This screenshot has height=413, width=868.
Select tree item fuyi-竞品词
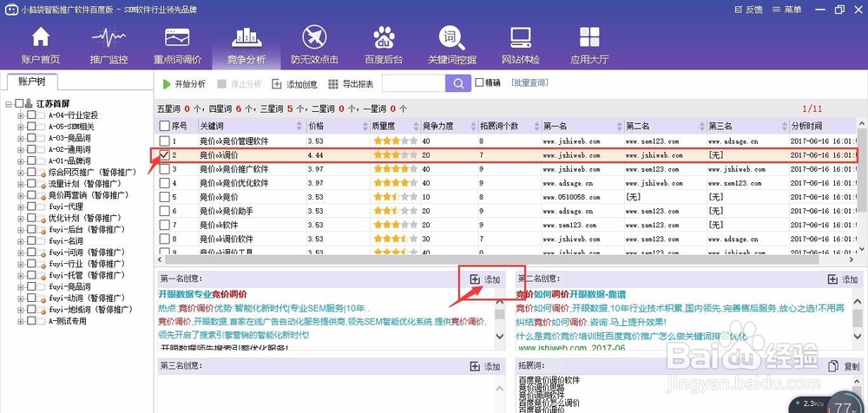(x=69, y=286)
